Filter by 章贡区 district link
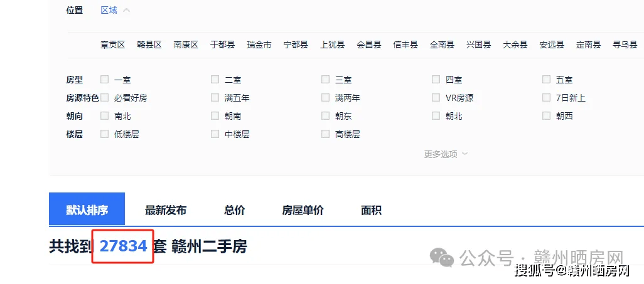 pos(112,45)
